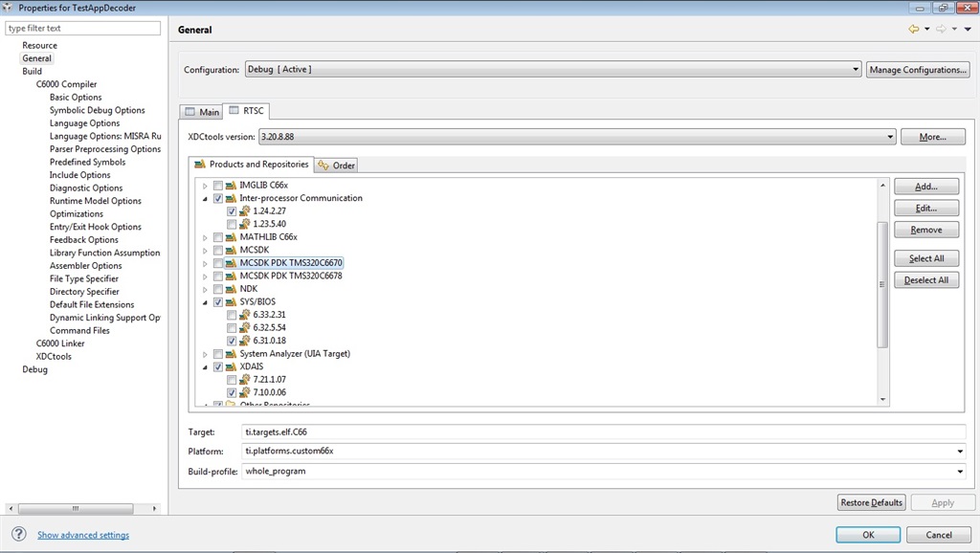
Task: Click the 7.10.0.06 version icon
Action: [244, 392]
